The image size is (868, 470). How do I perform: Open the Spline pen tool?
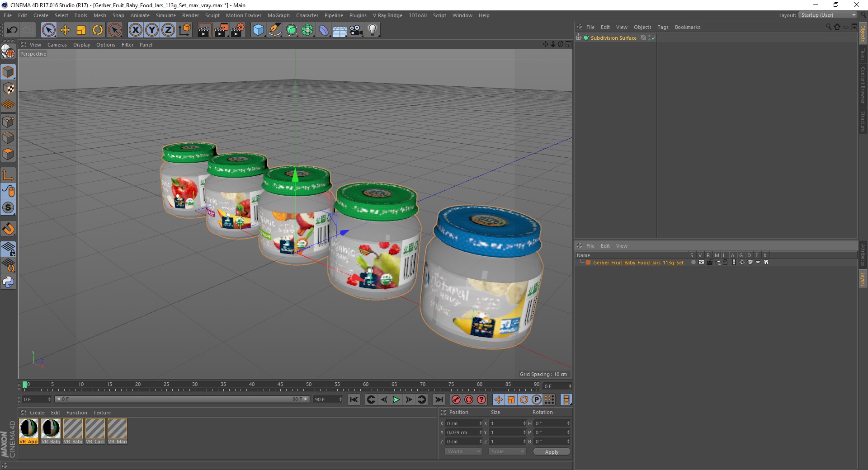click(x=275, y=30)
